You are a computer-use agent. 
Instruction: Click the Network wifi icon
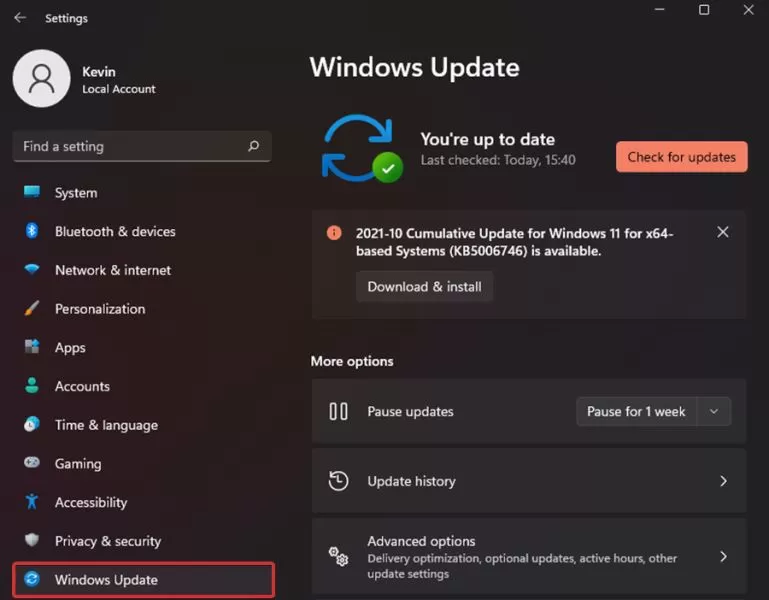point(32,269)
